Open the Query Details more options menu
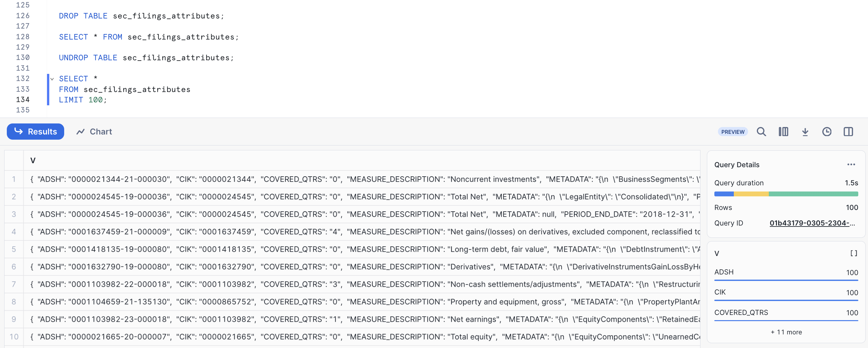This screenshot has width=868, height=348. [x=851, y=164]
